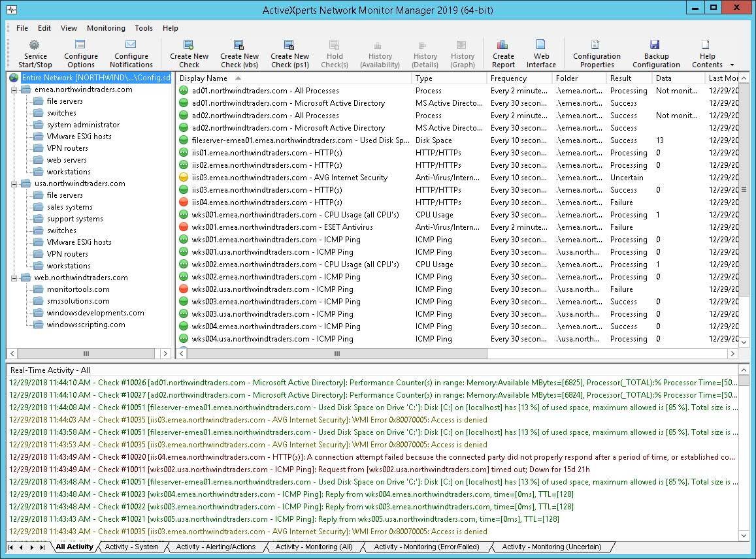Click the Service Start/Stop icon

[35, 51]
